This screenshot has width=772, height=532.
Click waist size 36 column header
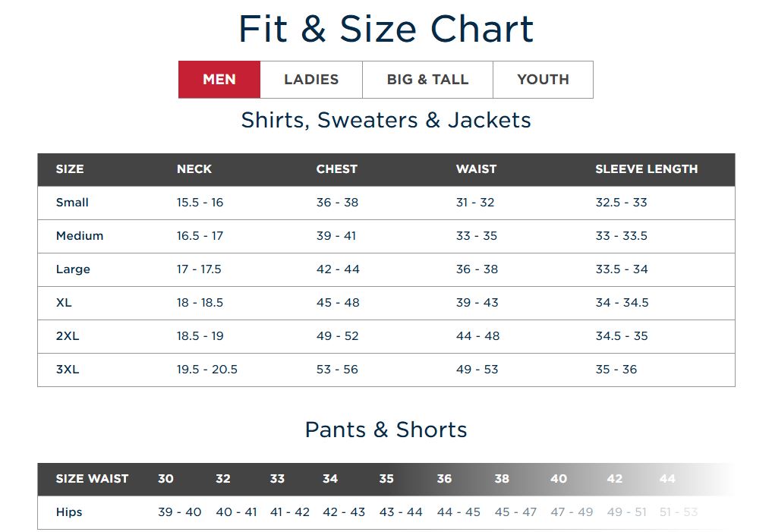(x=444, y=478)
